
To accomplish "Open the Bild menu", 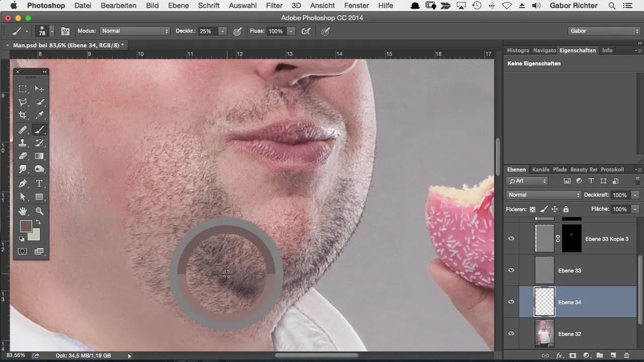I will tap(152, 6).
